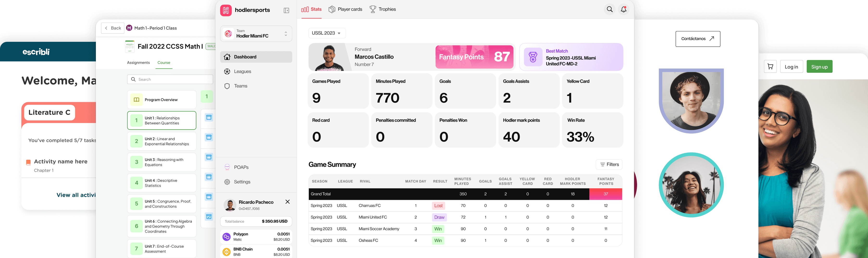Click the Lost result badge for Charruas FC
868x258 pixels.
[438, 206]
